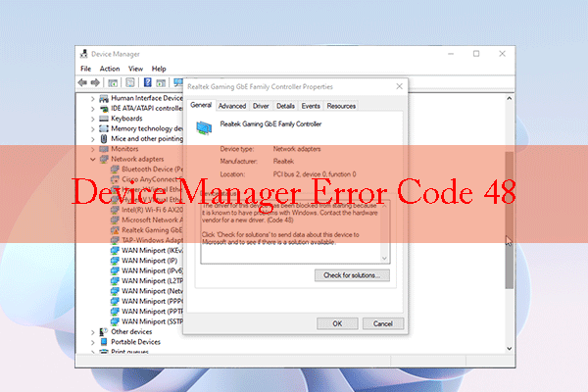The image size is (588, 392).
Task: Switch to the Advanced tab
Action: click(x=232, y=106)
